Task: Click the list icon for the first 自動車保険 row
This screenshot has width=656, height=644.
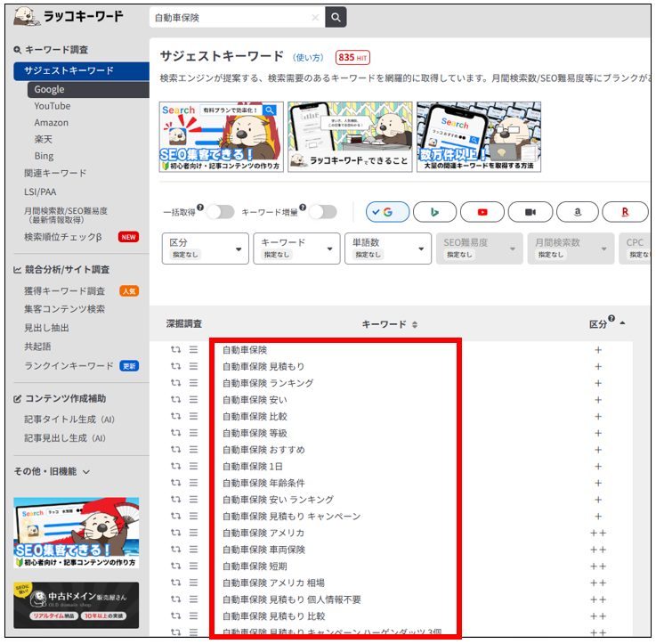Action: [193, 350]
